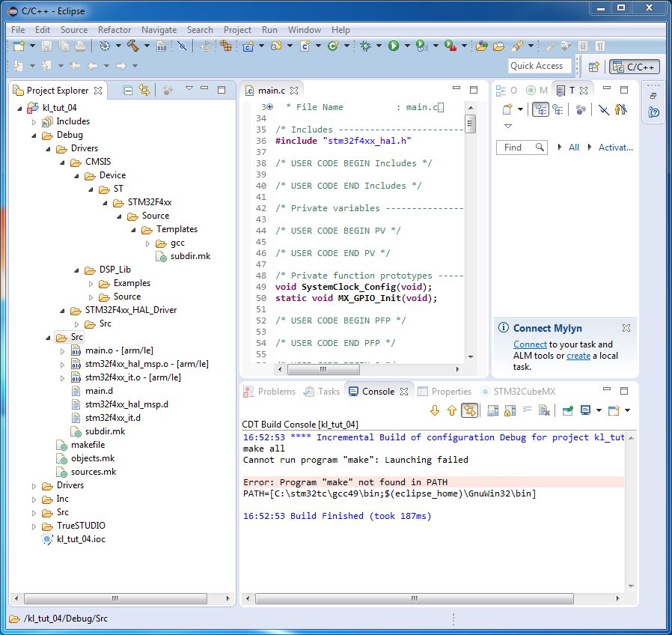Toggle Focus on Workweek in Task List
The height and width of the screenshot is (635, 672).
point(581,109)
